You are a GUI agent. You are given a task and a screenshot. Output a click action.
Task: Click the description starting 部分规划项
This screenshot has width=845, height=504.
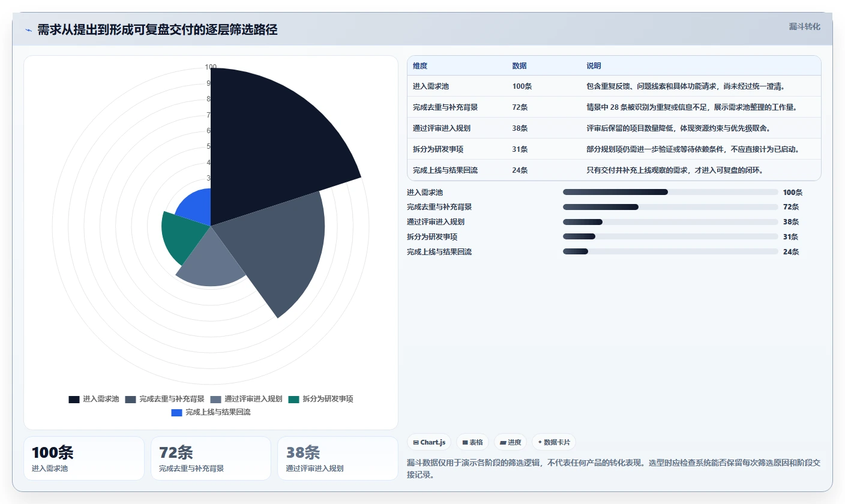(693, 149)
